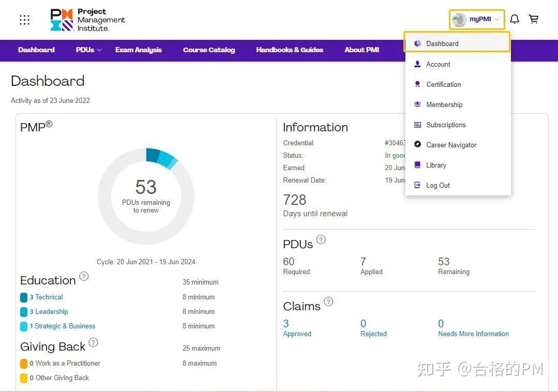Open Exam Analysis nav item
The image size is (558, 392).
point(139,50)
